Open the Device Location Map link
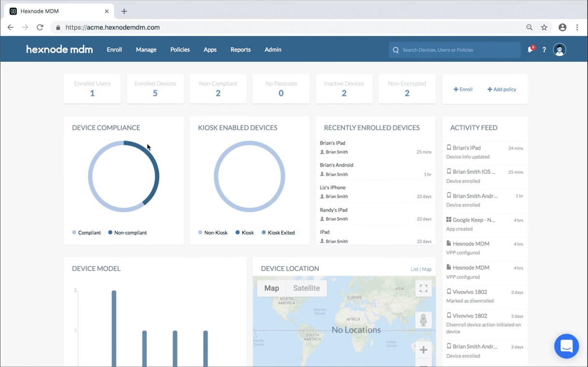 [426, 269]
